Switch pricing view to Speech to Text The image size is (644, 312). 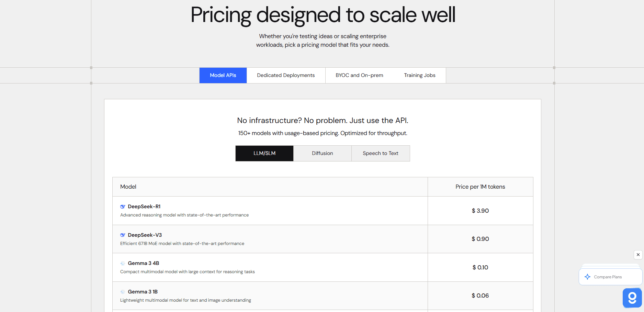pos(381,153)
